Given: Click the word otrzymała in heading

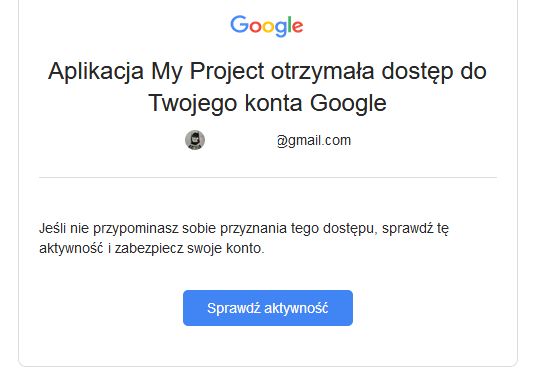Looking at the screenshot, I should (x=322, y=71).
